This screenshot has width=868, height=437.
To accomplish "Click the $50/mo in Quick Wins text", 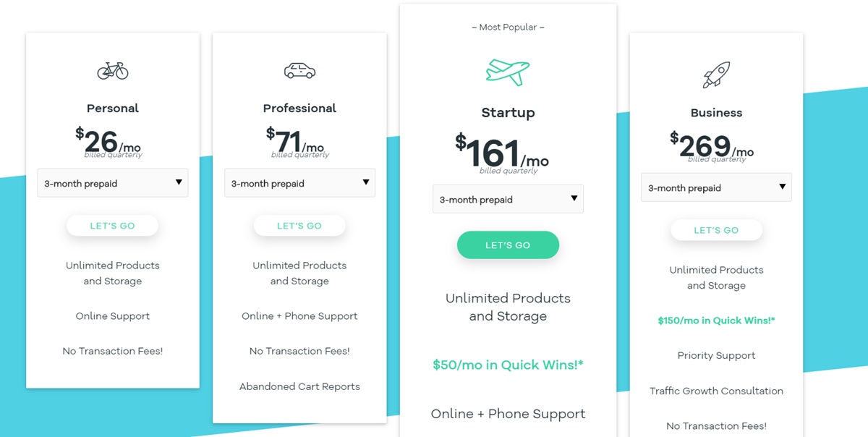I will (x=508, y=365).
